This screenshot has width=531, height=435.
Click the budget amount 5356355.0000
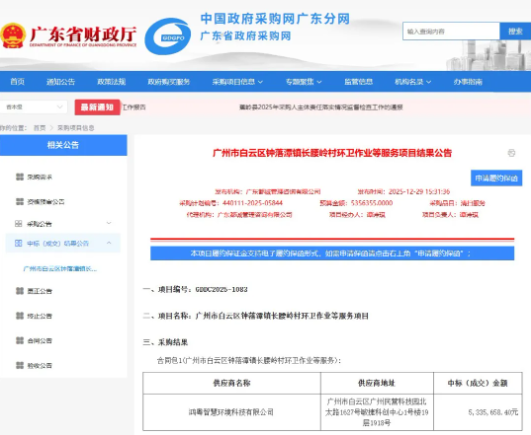(372, 203)
